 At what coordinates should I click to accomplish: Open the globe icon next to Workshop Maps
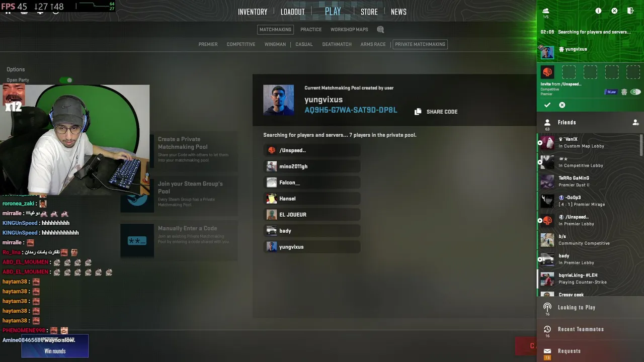pyautogui.click(x=380, y=30)
